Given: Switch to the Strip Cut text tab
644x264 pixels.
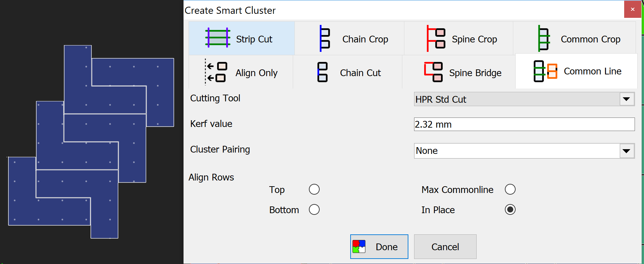Looking at the screenshot, I should (254, 39).
